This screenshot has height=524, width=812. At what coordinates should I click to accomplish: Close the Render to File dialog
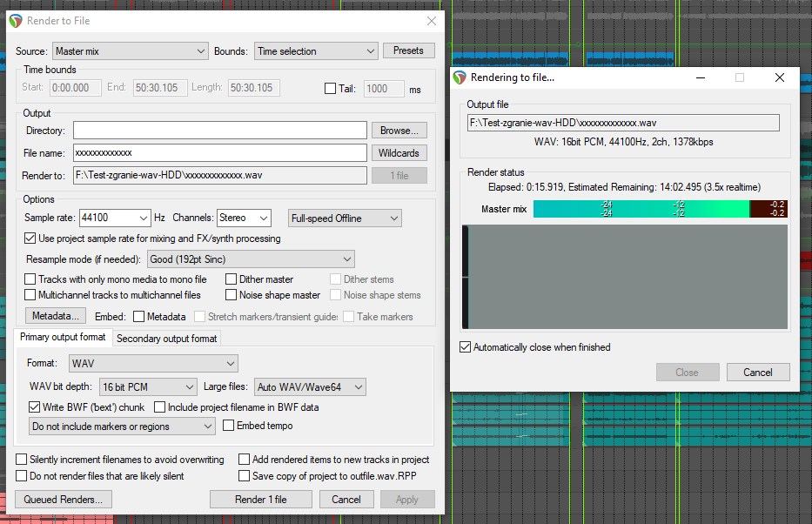pyautogui.click(x=431, y=21)
